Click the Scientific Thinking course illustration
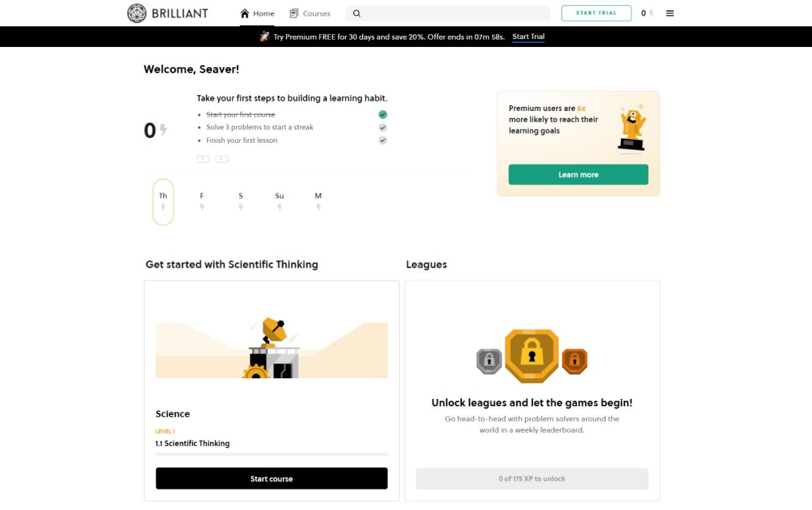This screenshot has width=812, height=510. click(272, 348)
